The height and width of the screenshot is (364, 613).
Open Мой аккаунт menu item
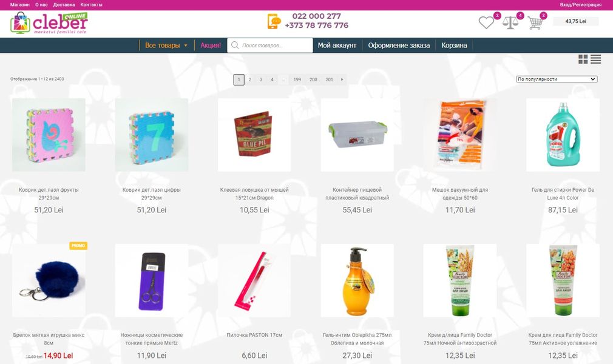(x=337, y=45)
